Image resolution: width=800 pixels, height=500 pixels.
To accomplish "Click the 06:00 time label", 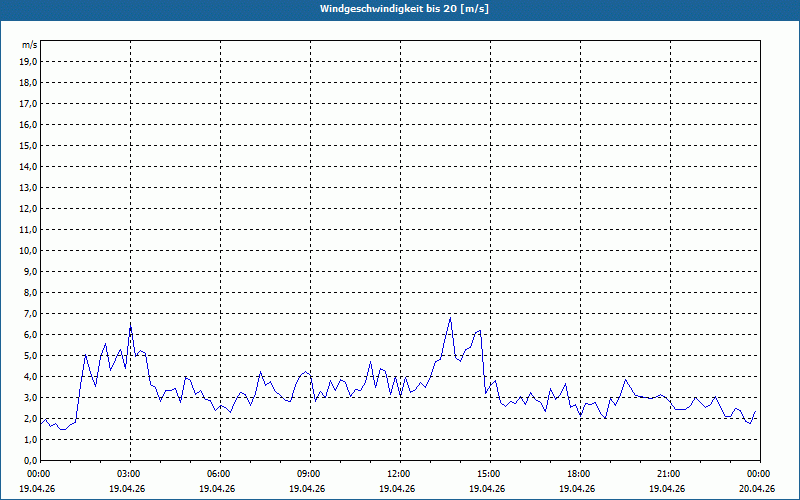I will 220,474.
